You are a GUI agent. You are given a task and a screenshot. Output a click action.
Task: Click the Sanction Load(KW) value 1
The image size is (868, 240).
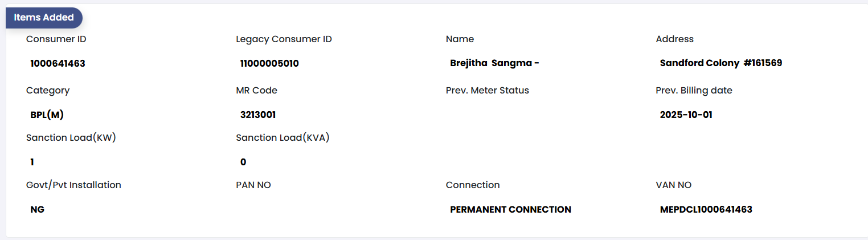coord(32,162)
